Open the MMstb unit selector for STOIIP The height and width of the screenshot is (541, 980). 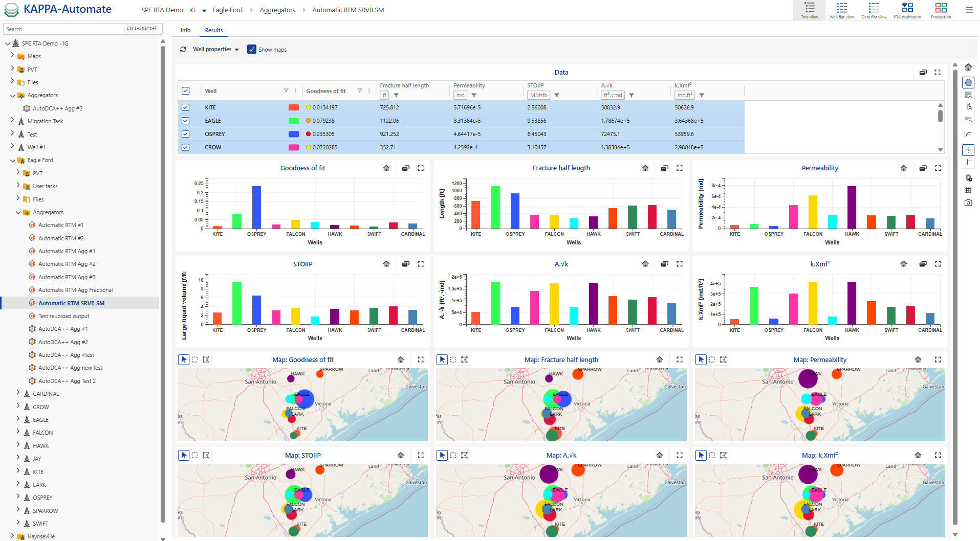click(539, 96)
